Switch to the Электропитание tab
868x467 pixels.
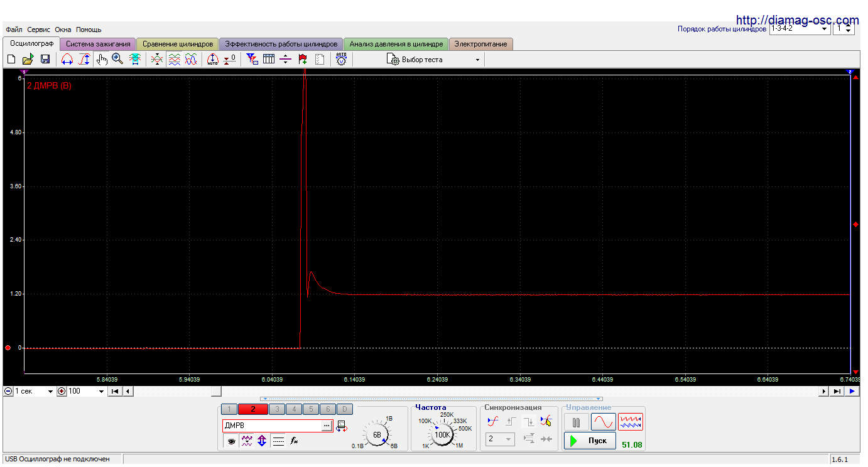click(481, 44)
